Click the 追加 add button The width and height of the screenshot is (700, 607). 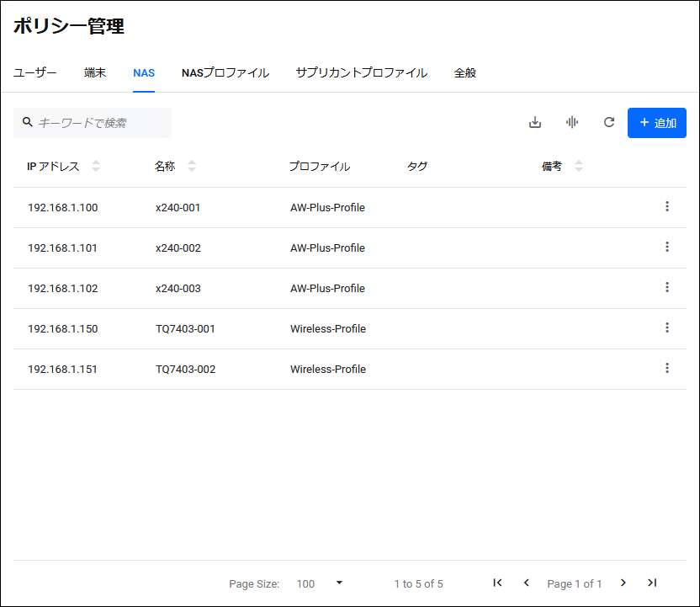(657, 123)
